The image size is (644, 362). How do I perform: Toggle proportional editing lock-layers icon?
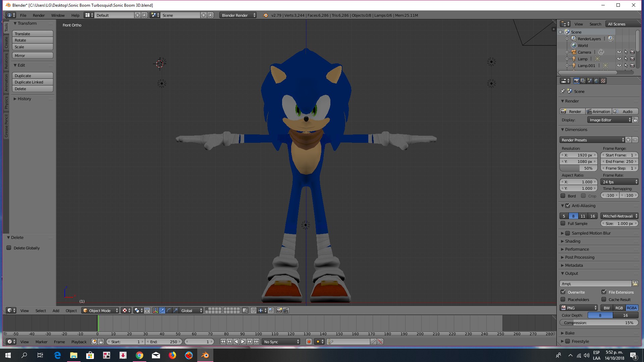(x=245, y=310)
